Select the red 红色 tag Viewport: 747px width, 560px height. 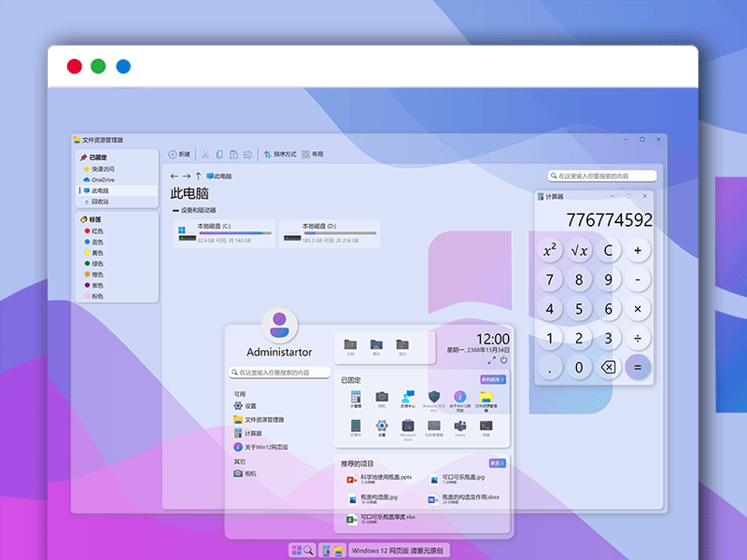[94, 231]
